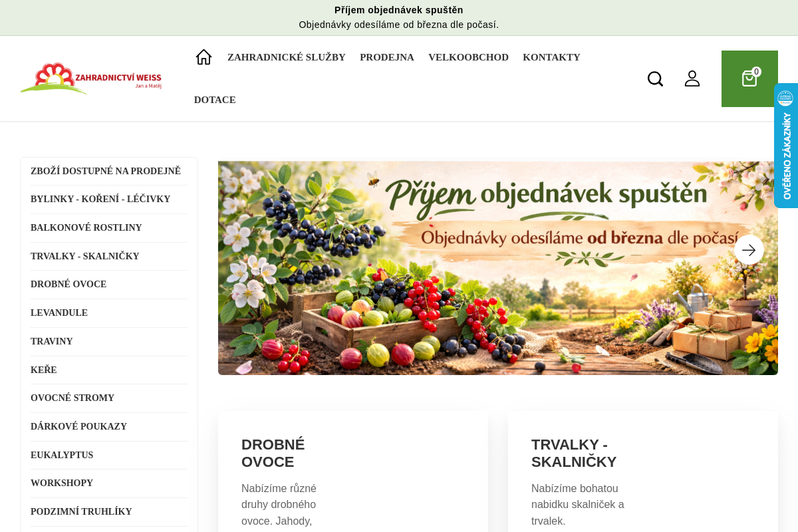
Task: Open the Ověřeno zákazníky side badge
Action: point(786,146)
